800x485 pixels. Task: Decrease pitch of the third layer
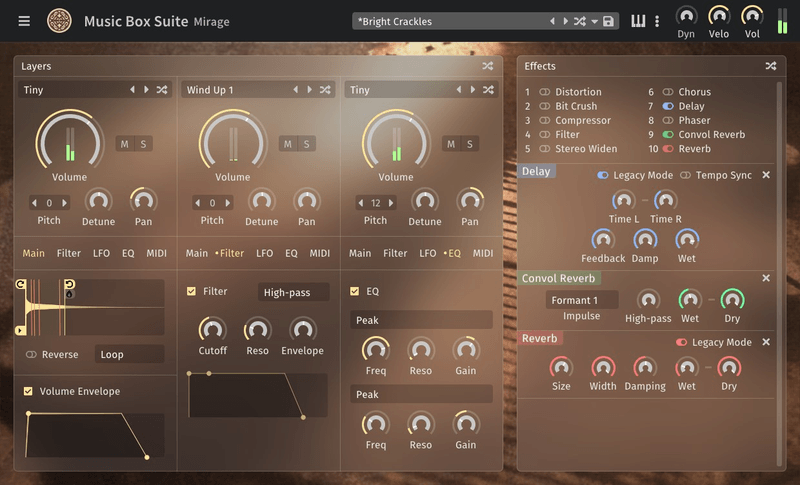click(361, 203)
